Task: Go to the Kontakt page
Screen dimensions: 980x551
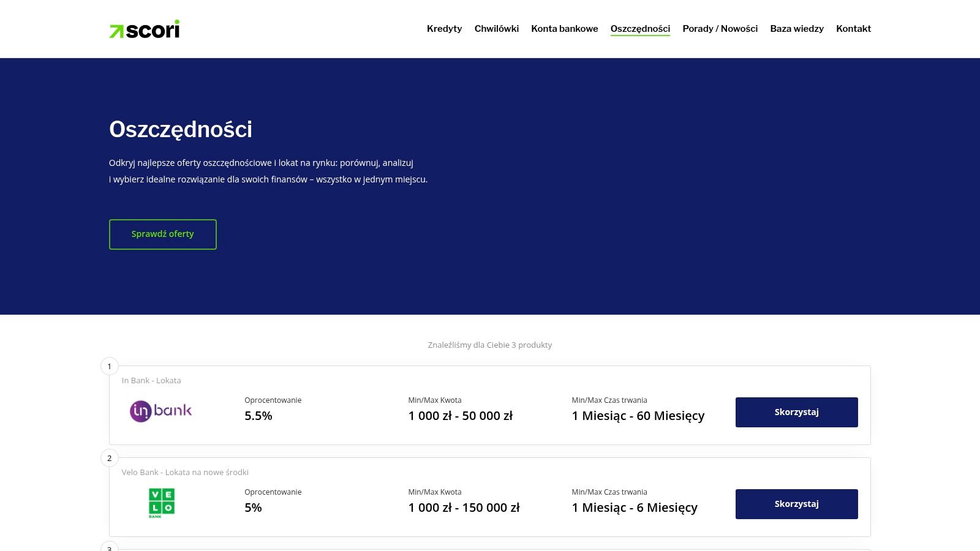Action: [853, 29]
